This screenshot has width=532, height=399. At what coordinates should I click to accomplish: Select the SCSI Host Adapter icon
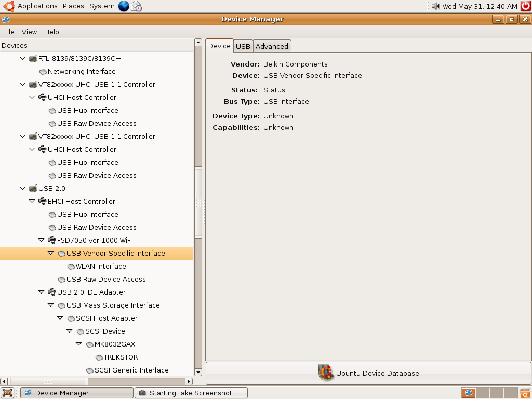(71, 318)
